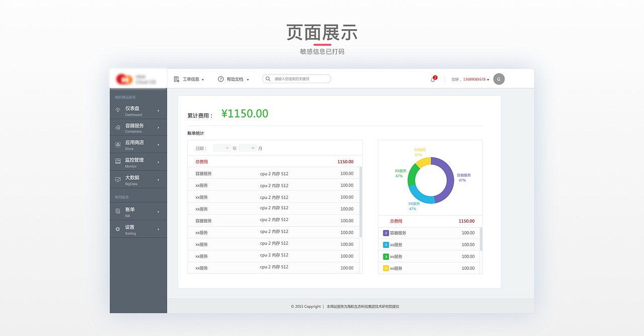Click the Bill icon in sidebar
The height and width of the screenshot is (336, 644).
click(x=118, y=211)
